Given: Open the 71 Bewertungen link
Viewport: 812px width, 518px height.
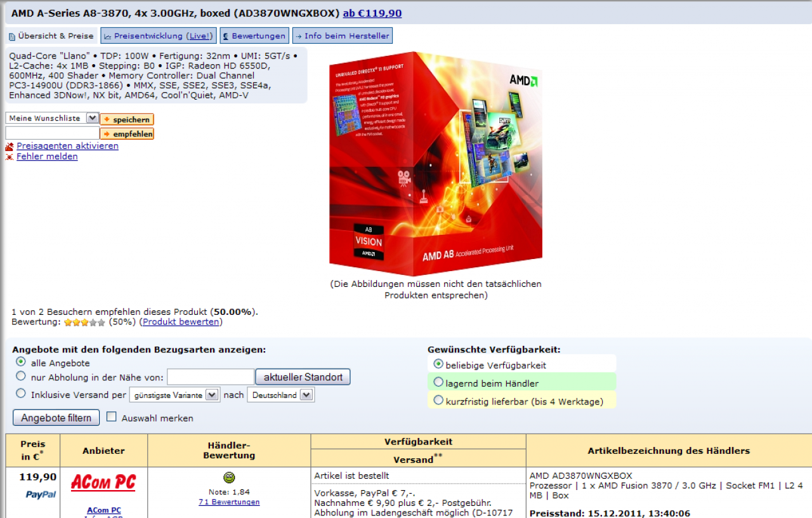Looking at the screenshot, I should coord(229,502).
